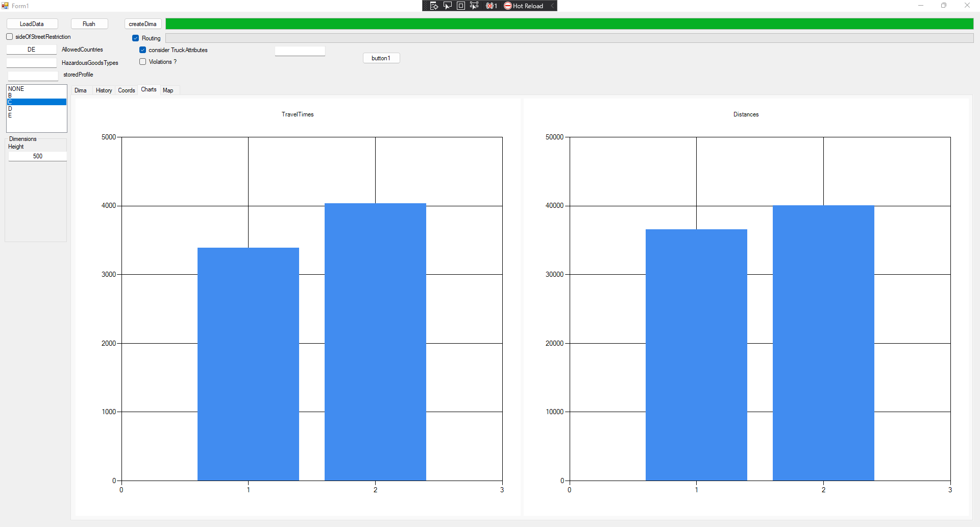Open the Live Visual Tree icon
The height and width of the screenshot is (527, 980).
click(434, 6)
